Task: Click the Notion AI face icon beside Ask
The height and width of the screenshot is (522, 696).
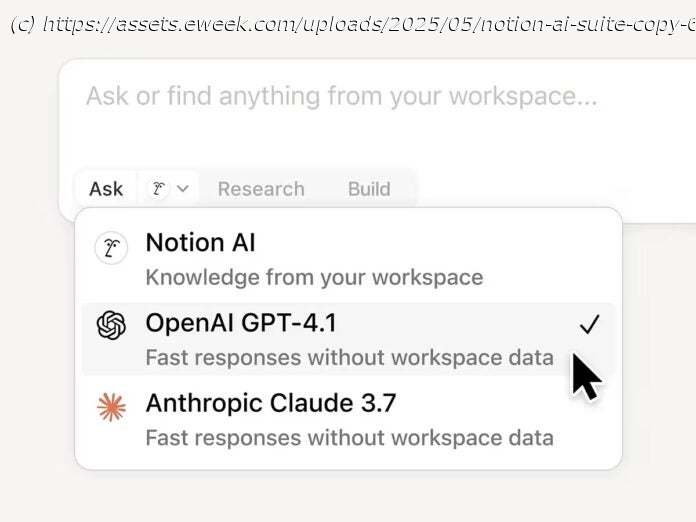Action: click(158, 188)
